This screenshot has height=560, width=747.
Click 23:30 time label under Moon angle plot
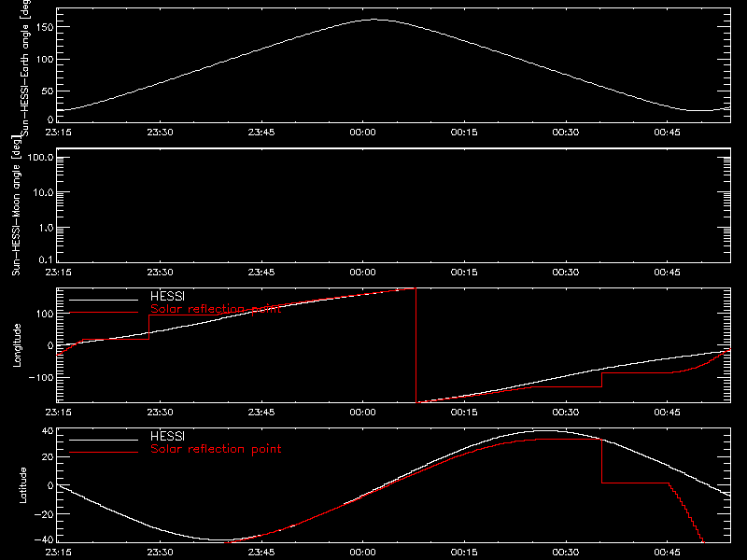[160, 273]
